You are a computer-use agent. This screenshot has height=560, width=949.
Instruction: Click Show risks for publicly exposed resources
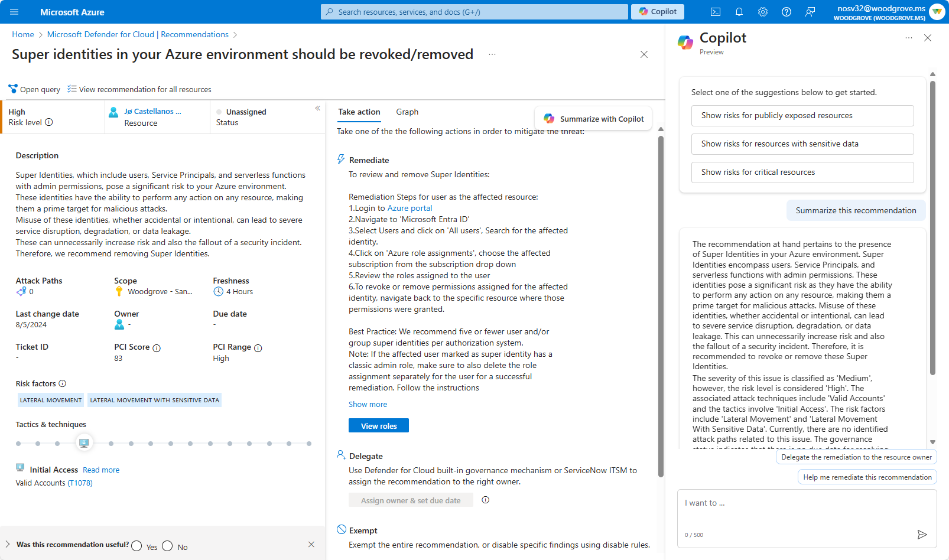[x=802, y=116]
